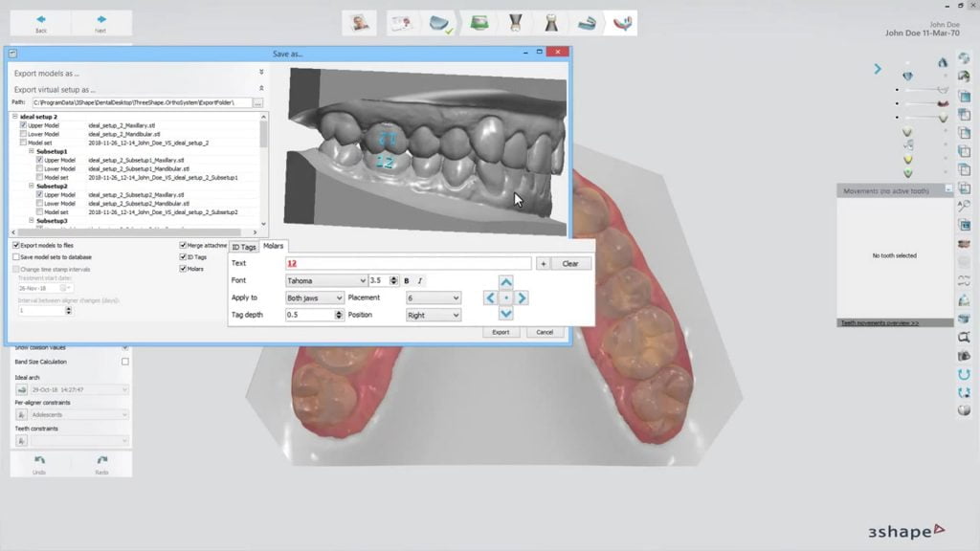980x551 pixels.
Task: Click the Undo icon in left panel
Action: click(x=39, y=463)
